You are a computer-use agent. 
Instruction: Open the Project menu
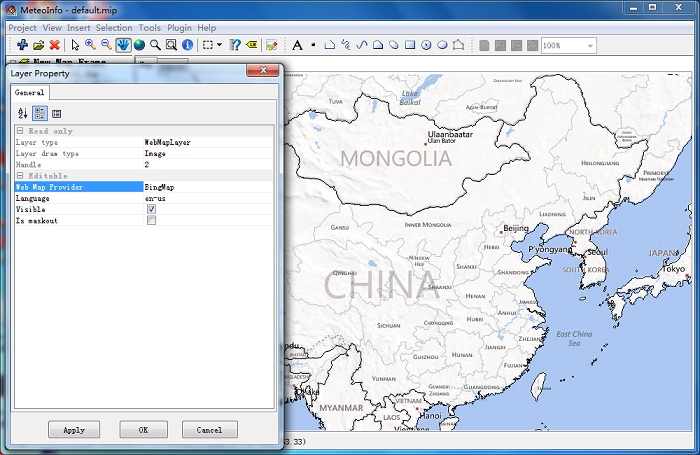point(22,28)
